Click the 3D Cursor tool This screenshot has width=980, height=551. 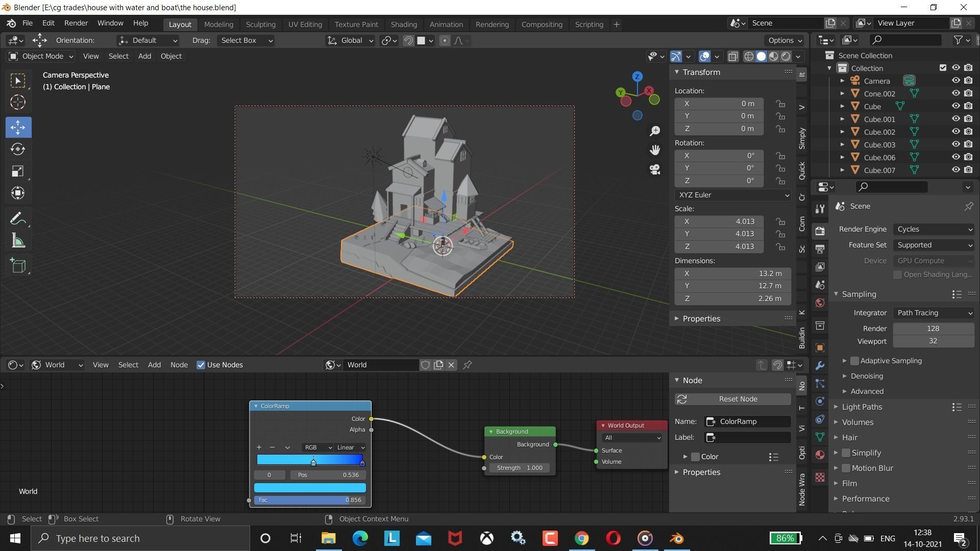tap(18, 103)
